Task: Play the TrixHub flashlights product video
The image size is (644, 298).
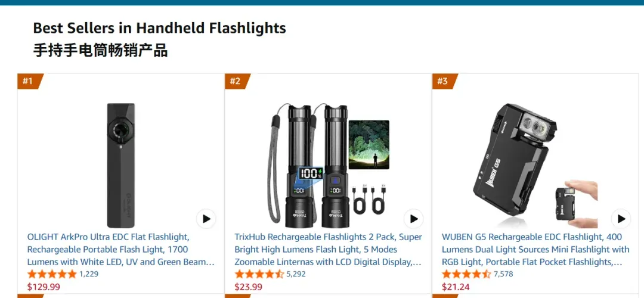Action: pos(413,219)
